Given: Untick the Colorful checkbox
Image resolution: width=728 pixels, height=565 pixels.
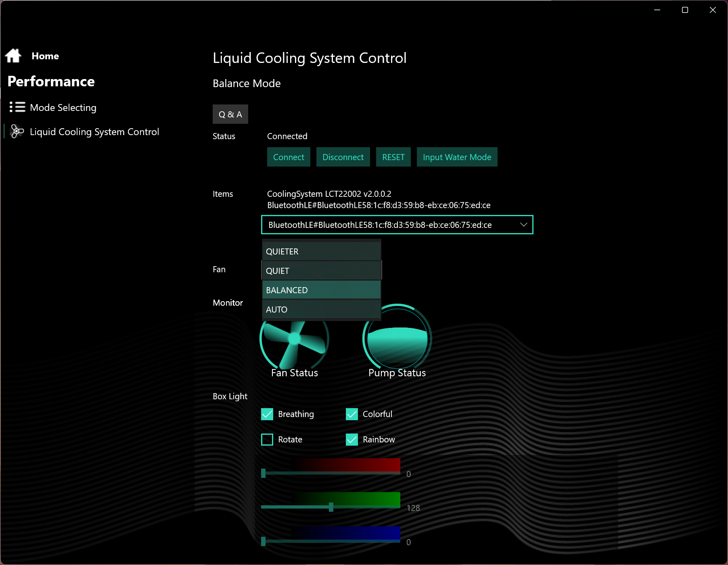Looking at the screenshot, I should click(352, 414).
